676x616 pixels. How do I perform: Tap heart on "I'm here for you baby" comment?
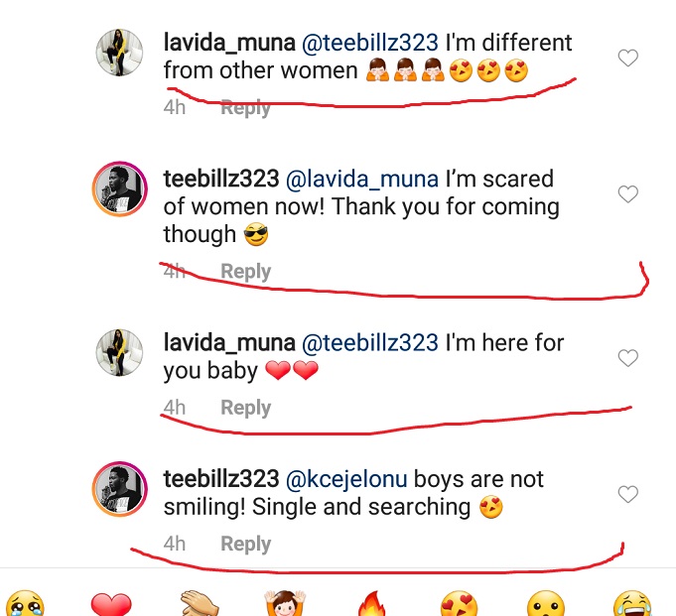[627, 358]
